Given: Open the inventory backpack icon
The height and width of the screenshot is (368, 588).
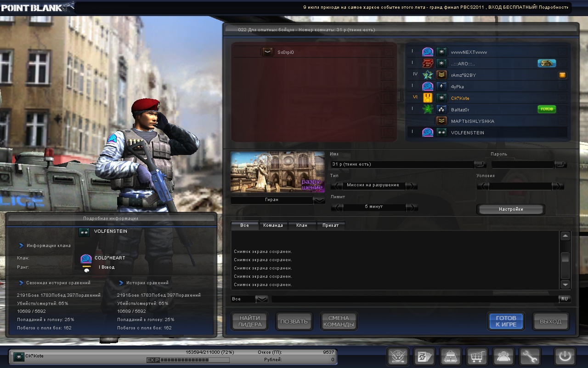Looking at the screenshot, I should point(451,356).
